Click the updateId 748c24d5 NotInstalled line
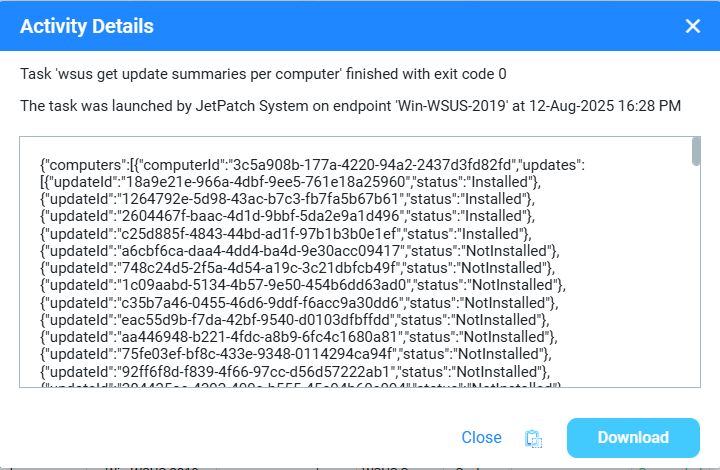Screen dimensions: 720x470 point(300,268)
